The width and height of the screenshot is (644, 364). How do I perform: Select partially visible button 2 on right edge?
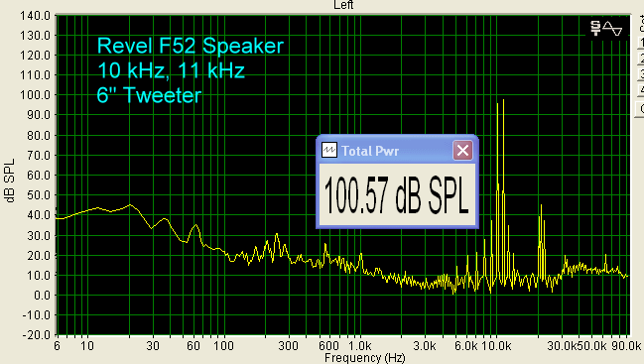coord(641,58)
